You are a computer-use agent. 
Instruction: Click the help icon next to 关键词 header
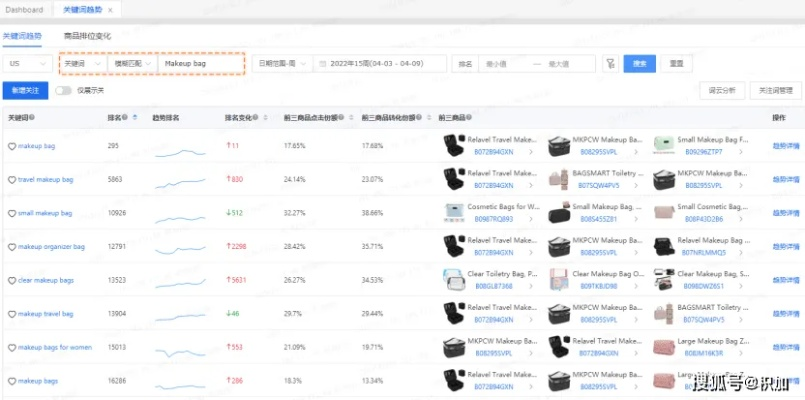point(32,118)
